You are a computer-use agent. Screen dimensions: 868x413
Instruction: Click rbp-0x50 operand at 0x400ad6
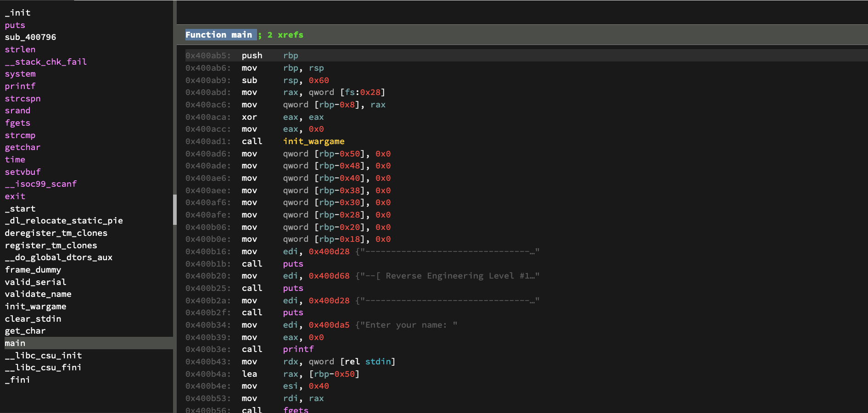click(x=339, y=154)
